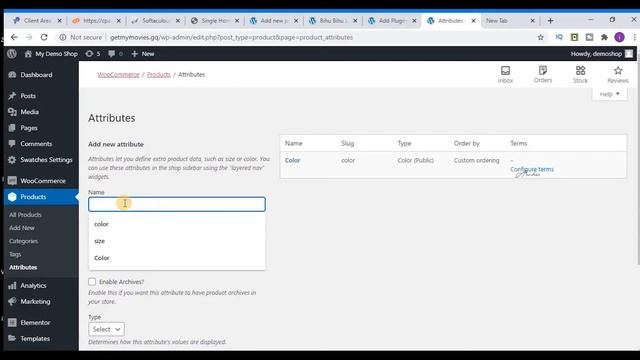Focus the attribute Name input field
The height and width of the screenshot is (360, 640).
[177, 204]
